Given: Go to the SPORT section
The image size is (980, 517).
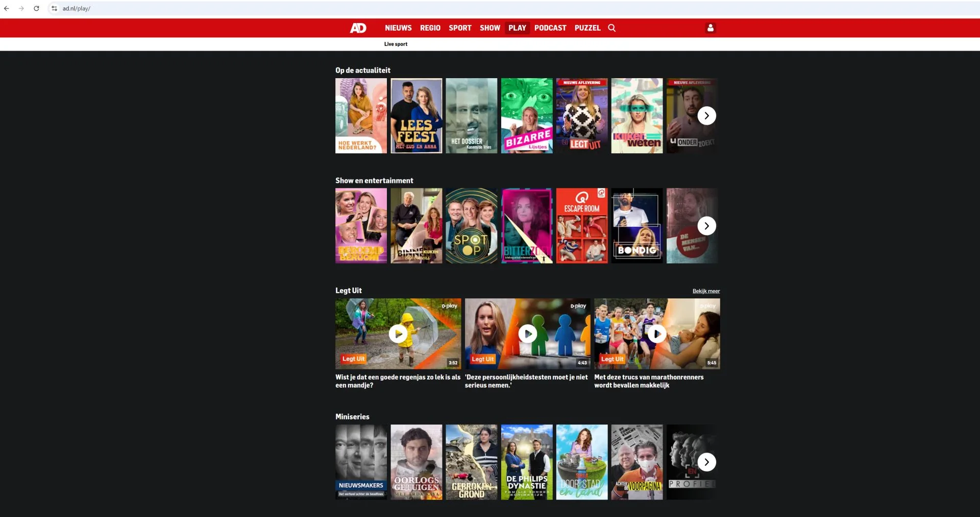Looking at the screenshot, I should (460, 28).
